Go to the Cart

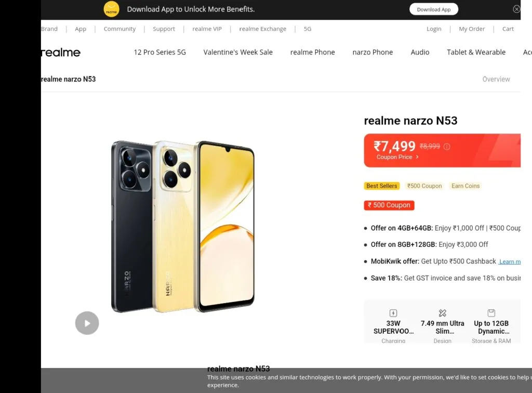pos(508,29)
